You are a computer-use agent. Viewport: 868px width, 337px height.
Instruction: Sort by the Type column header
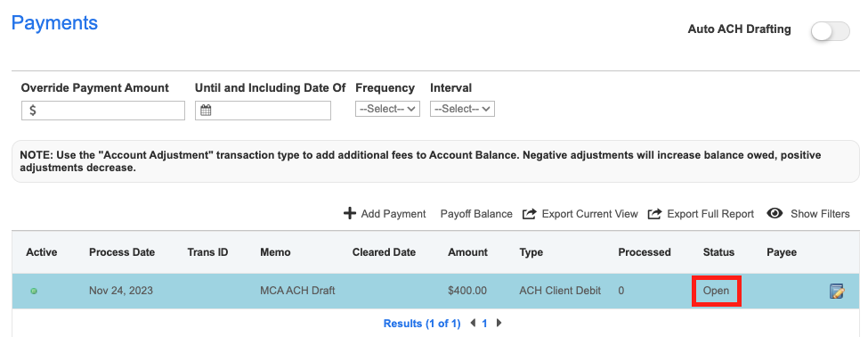(531, 252)
